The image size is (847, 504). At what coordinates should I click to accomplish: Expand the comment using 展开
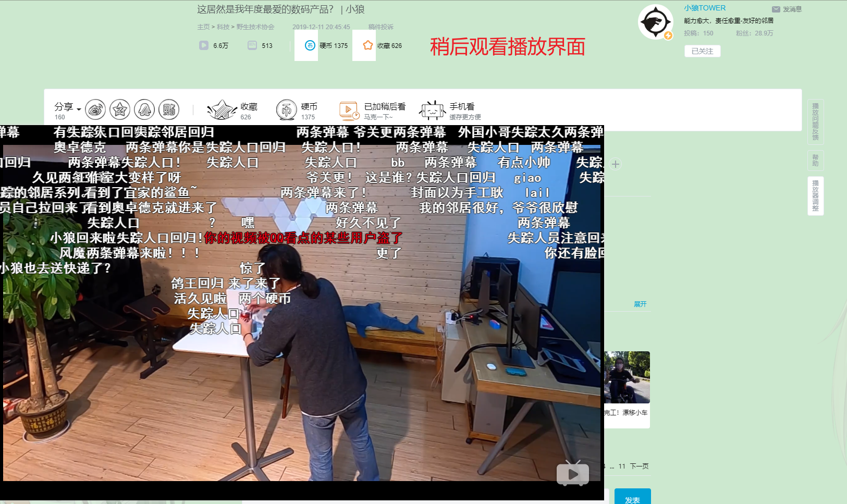[x=640, y=304]
